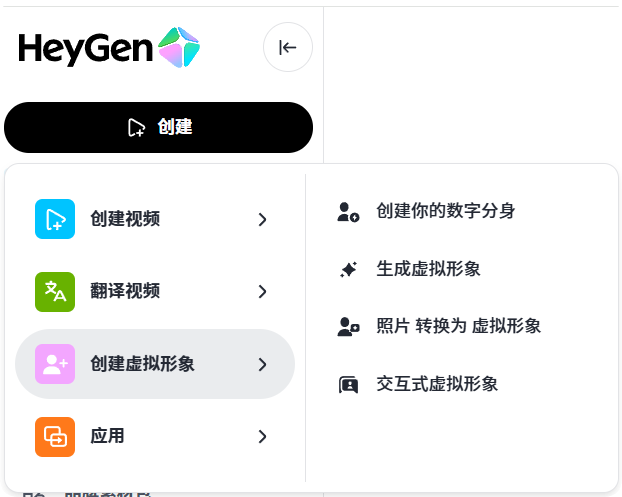Click the photo-to-avatar person icon

pyautogui.click(x=348, y=326)
